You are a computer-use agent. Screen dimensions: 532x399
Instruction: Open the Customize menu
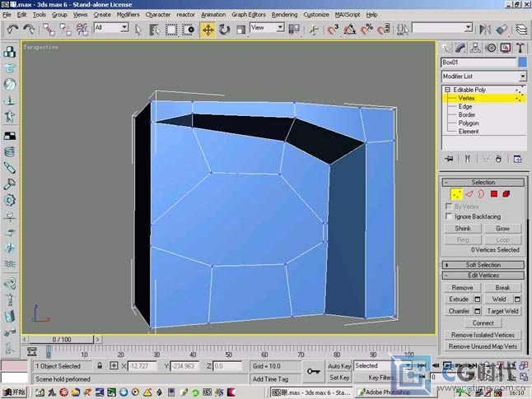(316, 15)
